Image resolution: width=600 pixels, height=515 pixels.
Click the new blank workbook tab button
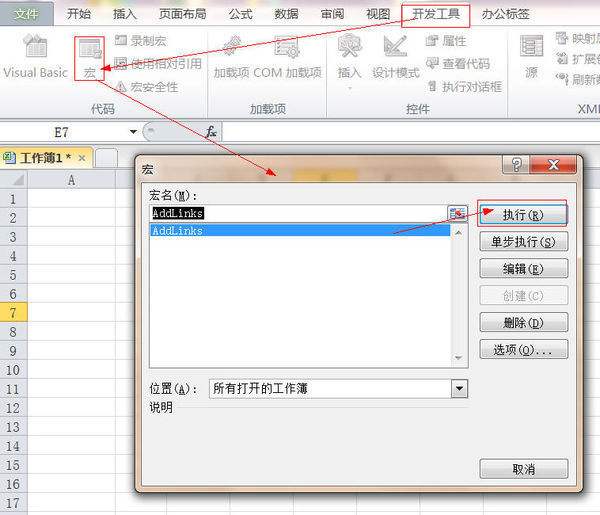click(x=106, y=158)
